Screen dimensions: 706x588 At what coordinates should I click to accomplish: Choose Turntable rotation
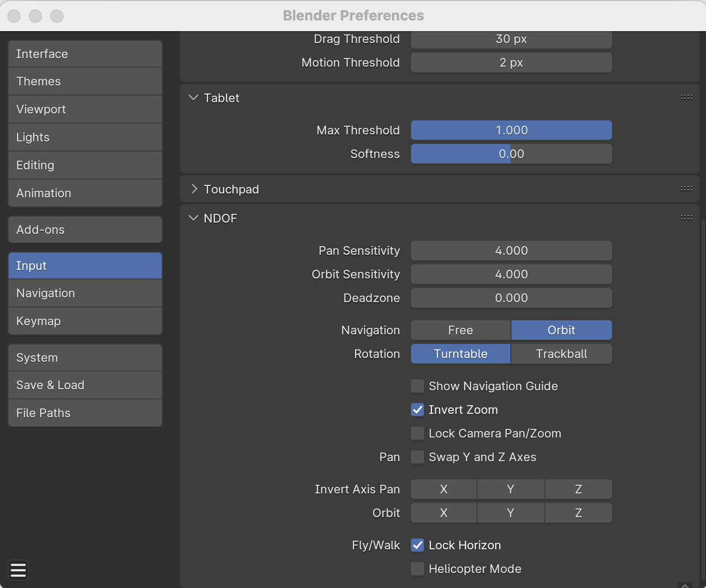(460, 354)
